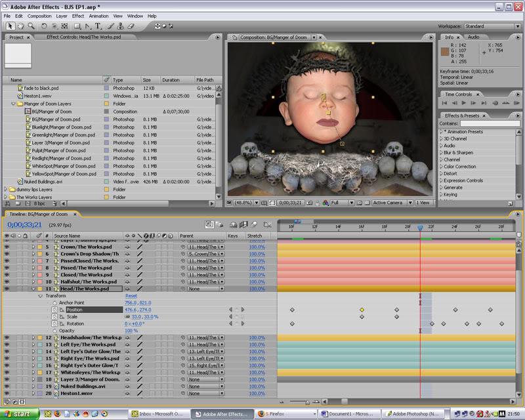The height and width of the screenshot is (420, 525).
Task: Open the Composition menu
Action: coord(39,16)
